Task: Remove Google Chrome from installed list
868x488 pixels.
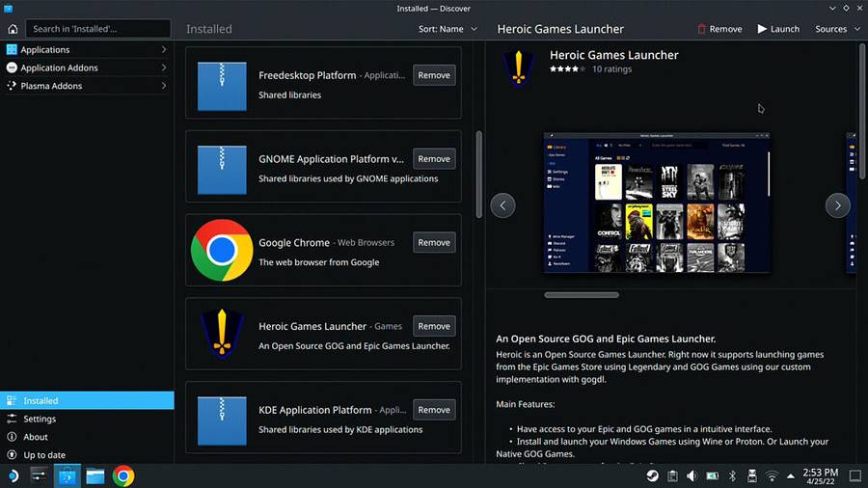Action: point(434,242)
